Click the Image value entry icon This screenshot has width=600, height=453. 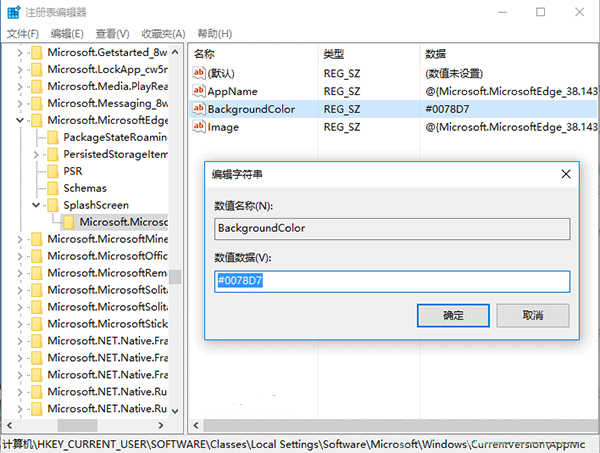pyautogui.click(x=198, y=128)
